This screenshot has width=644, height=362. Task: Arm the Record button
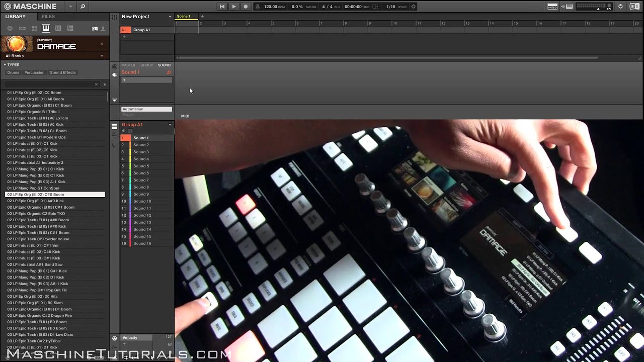point(246,7)
